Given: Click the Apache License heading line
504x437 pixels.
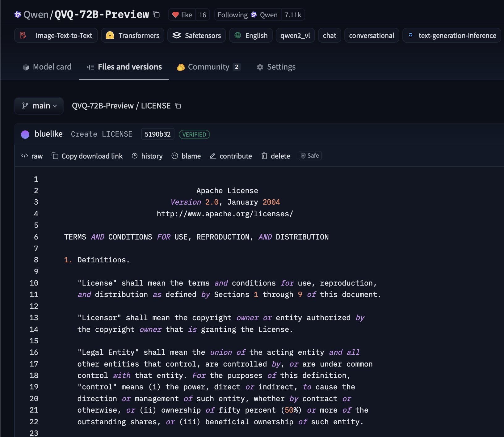Looking at the screenshot, I should click(x=227, y=191).
